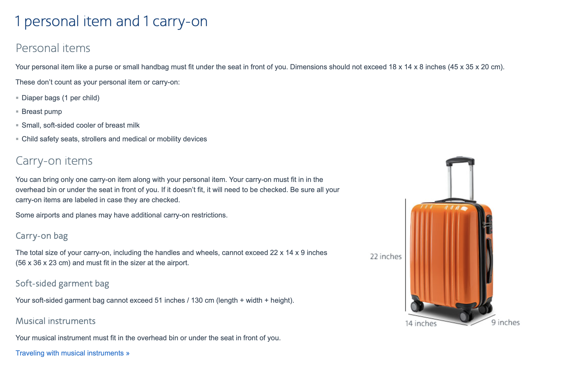
Task: Click the Carry-on items heading
Action: pos(54,161)
